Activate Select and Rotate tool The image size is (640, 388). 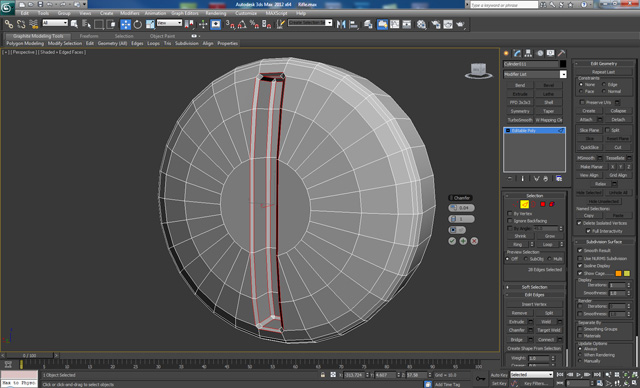tap(138, 24)
